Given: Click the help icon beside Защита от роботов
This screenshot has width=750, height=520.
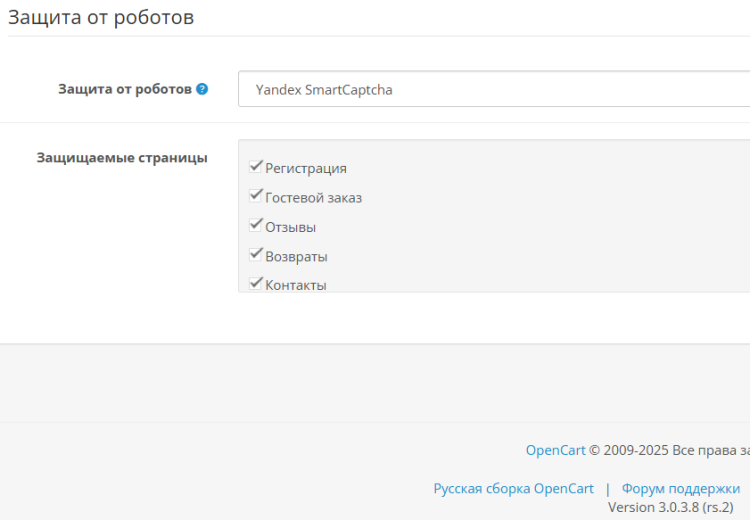Looking at the screenshot, I should pyautogui.click(x=202, y=89).
